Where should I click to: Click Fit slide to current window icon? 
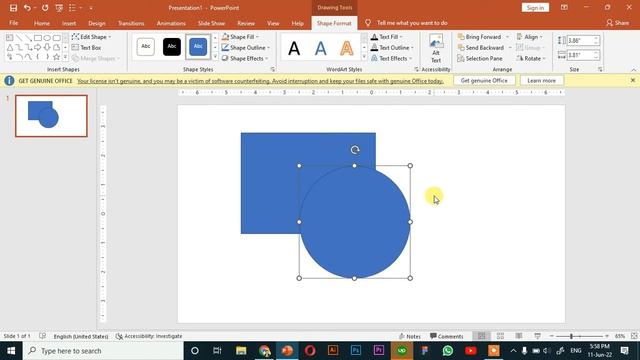(634, 336)
